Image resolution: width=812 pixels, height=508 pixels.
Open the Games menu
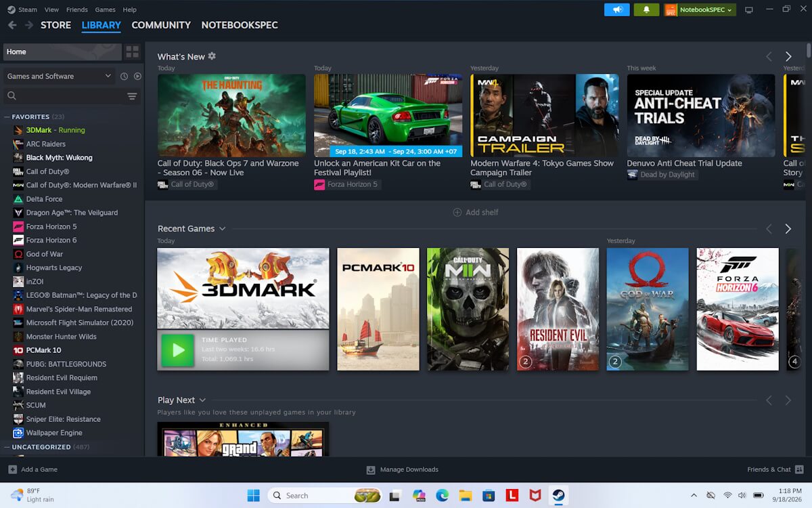105,9
